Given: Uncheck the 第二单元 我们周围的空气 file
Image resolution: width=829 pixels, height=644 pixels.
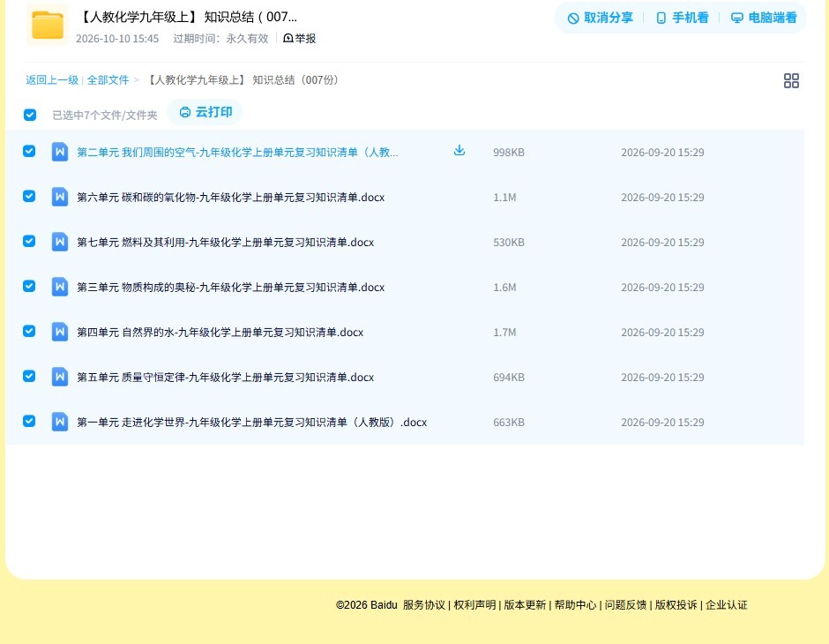Looking at the screenshot, I should tap(29, 151).
